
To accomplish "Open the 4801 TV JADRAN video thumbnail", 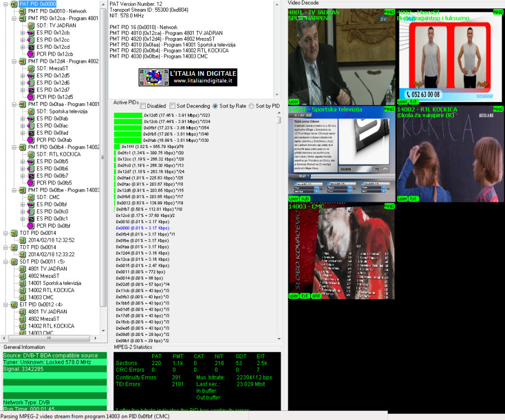I will click(x=342, y=57).
